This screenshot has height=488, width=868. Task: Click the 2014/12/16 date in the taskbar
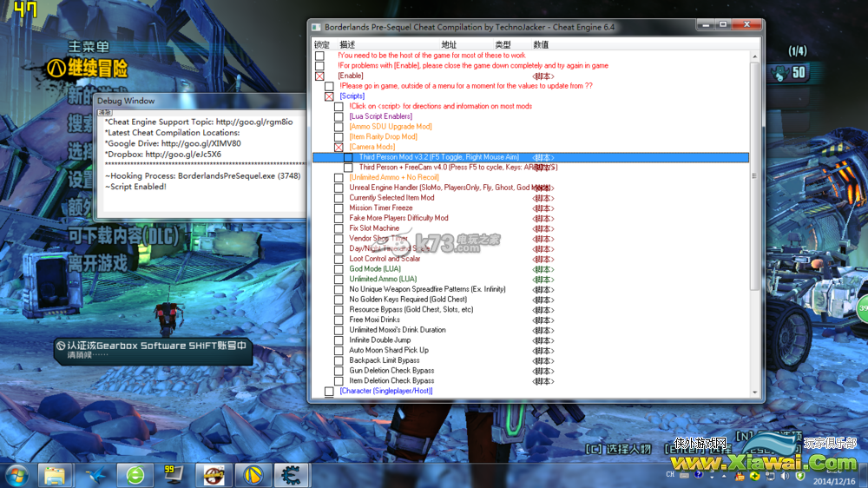pos(834,481)
